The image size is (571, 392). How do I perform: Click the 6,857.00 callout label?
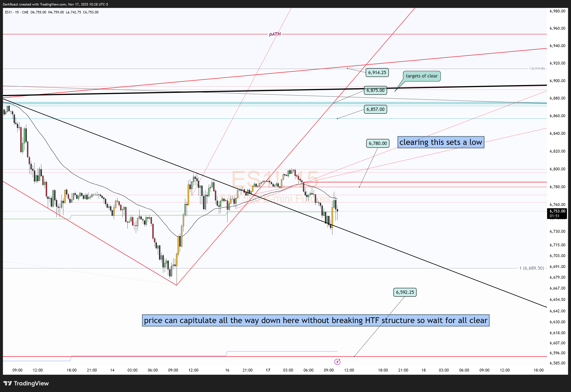click(375, 109)
